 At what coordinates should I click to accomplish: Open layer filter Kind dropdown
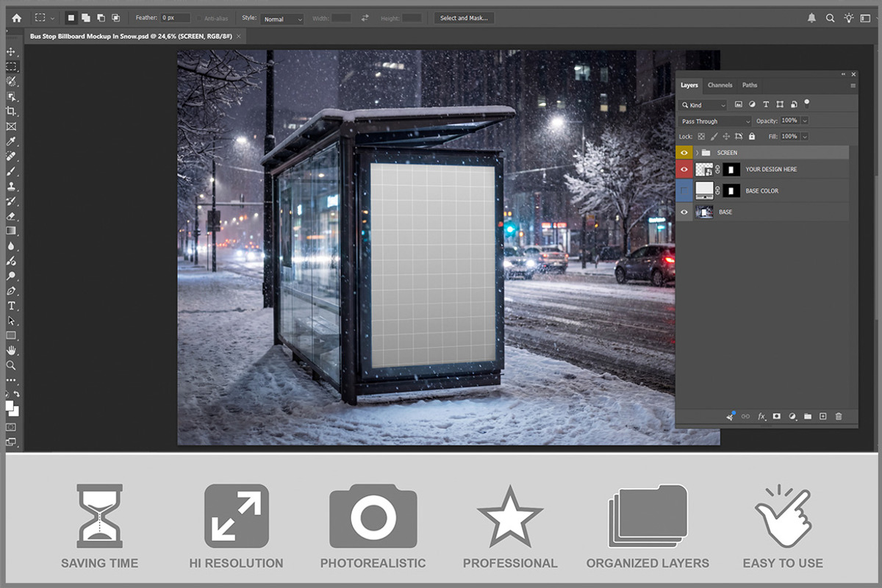(703, 105)
